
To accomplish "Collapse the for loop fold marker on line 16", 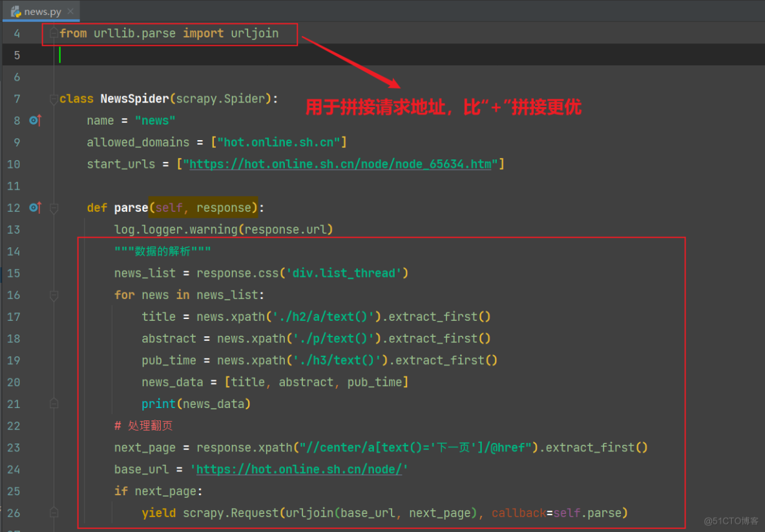I will pos(54,295).
